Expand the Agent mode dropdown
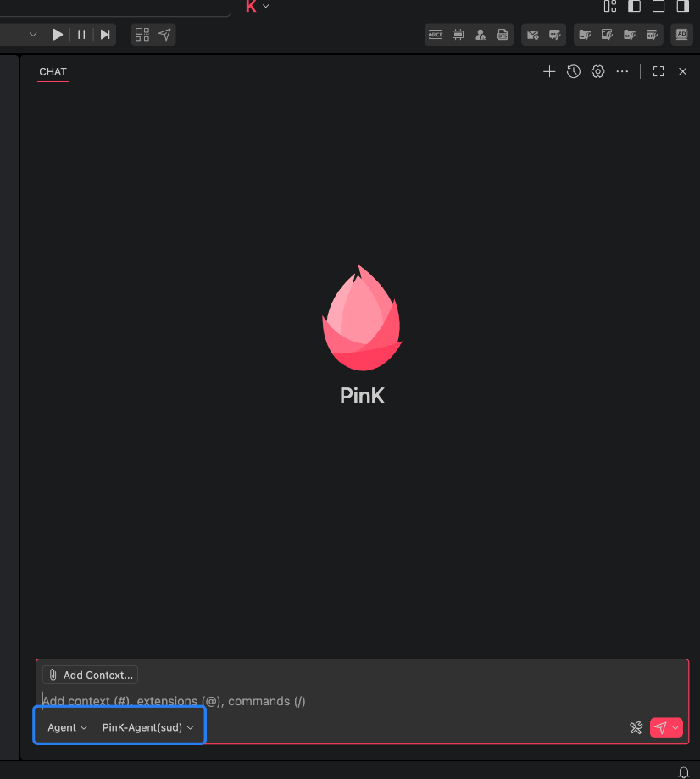This screenshot has width=700, height=779. pos(67,727)
